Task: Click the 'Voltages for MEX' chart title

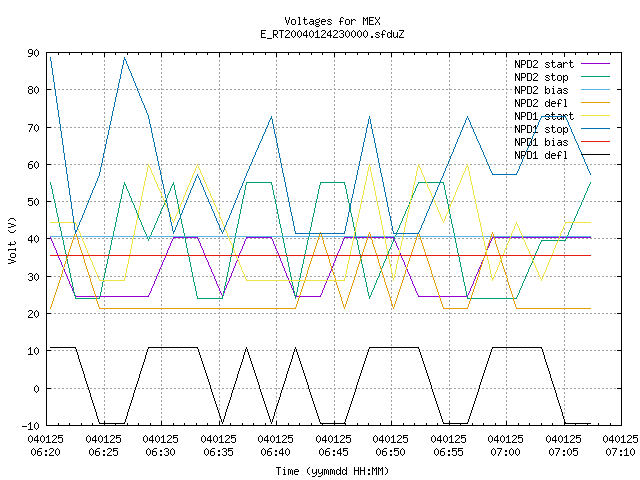Action: (332, 21)
